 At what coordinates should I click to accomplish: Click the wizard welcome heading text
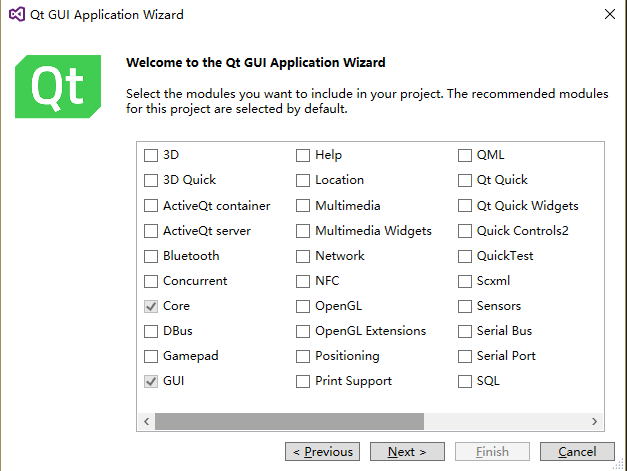[x=256, y=63]
